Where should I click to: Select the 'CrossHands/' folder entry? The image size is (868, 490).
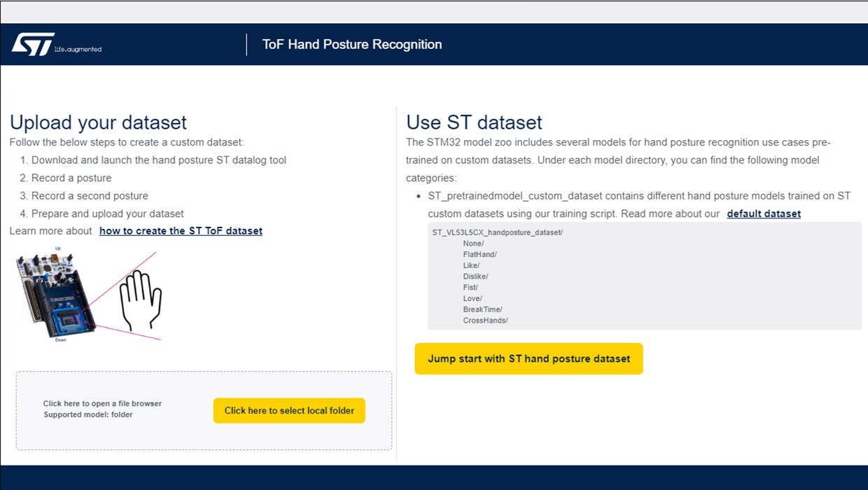pyautogui.click(x=485, y=321)
